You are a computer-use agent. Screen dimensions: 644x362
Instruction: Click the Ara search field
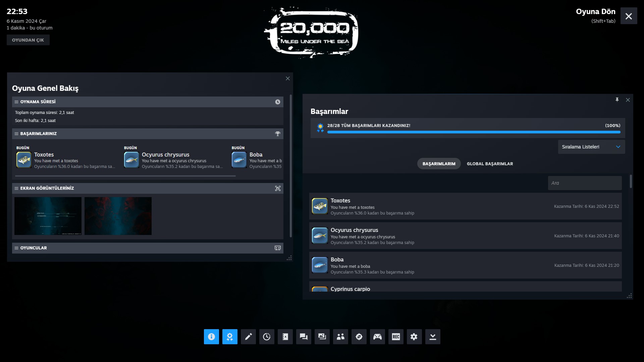(x=585, y=183)
